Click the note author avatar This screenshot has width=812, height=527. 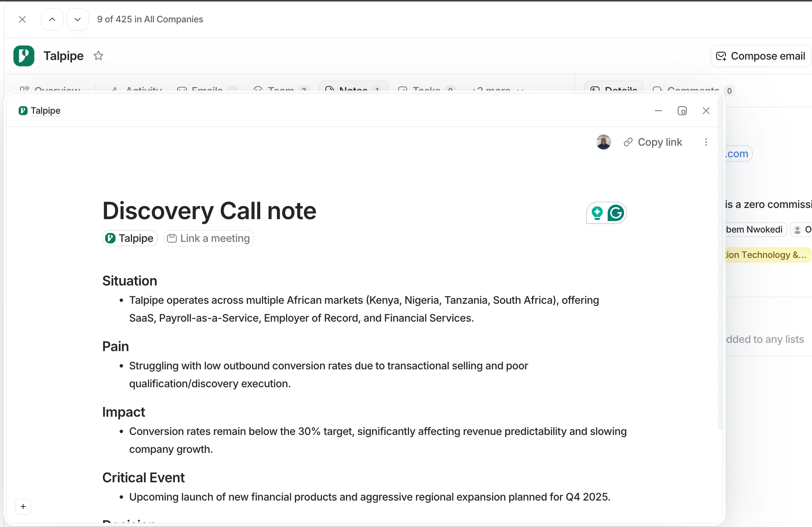coord(604,142)
